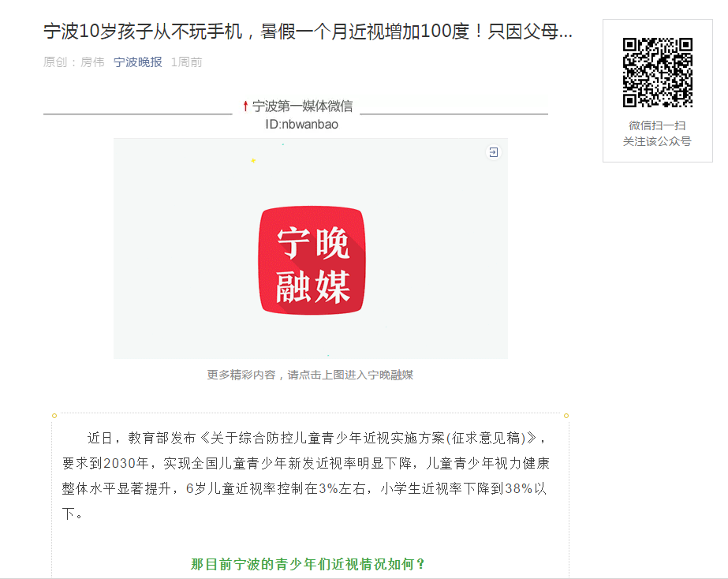This screenshot has width=728, height=579.
Task: Click the red up arrow beside 宁波第一媒体微信
Action: coord(245,106)
